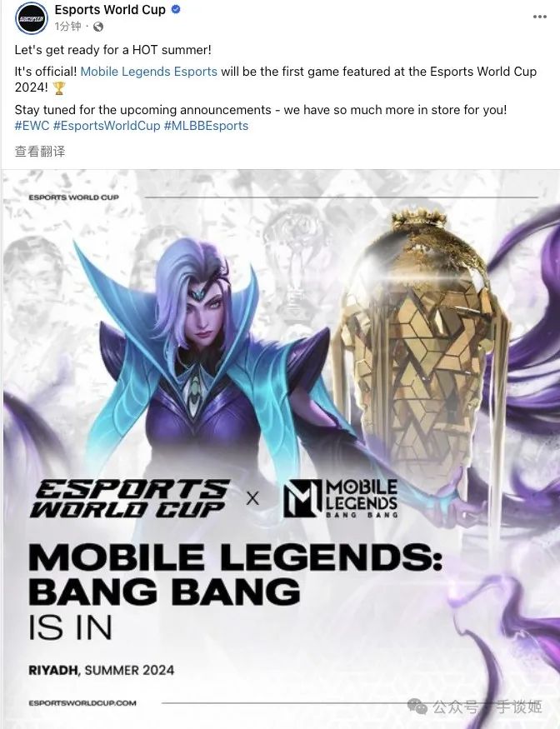Click the ESPORTSWORLDCUP.COM text in poster

tap(82, 703)
